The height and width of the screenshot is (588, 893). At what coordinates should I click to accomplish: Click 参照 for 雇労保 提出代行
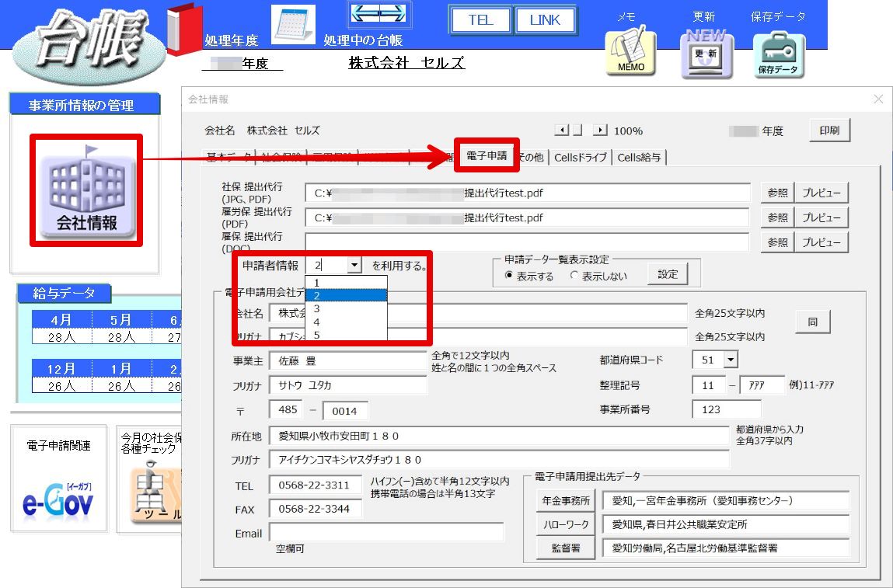click(777, 217)
